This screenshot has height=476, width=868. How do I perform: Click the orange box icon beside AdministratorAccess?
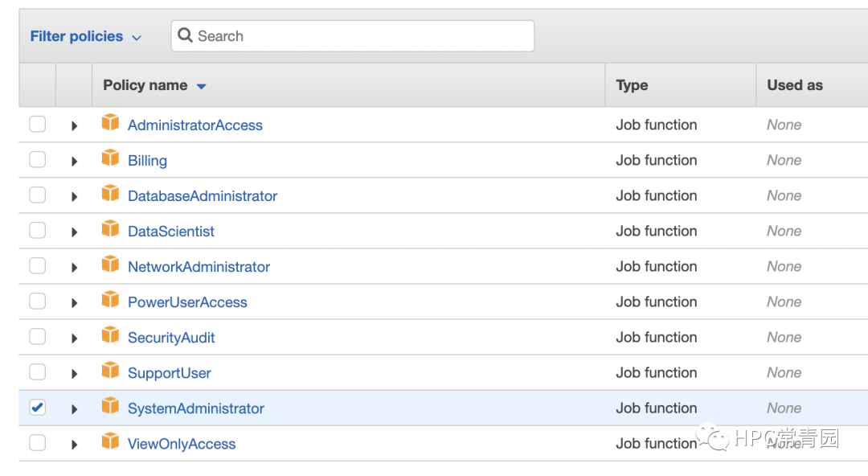(x=110, y=122)
